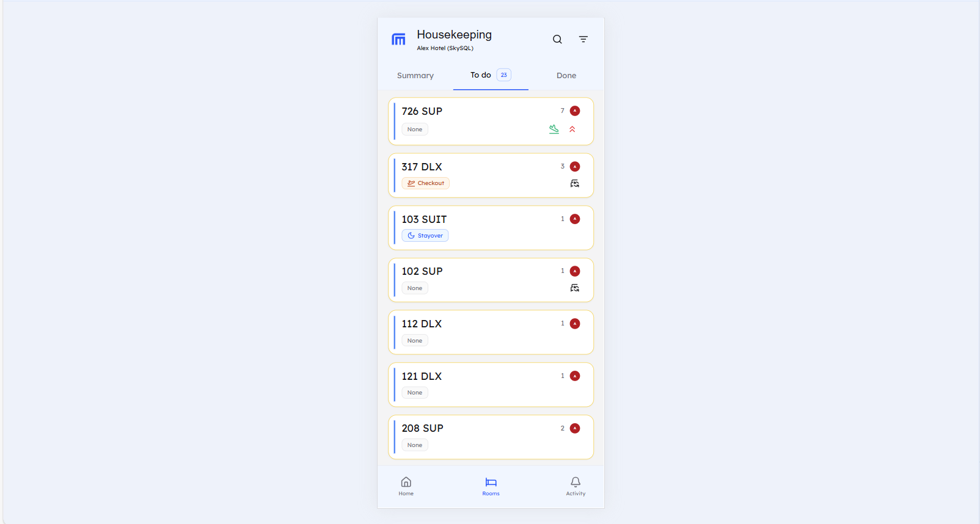Select the green arrival icon on 726 SUP
Image resolution: width=980 pixels, height=524 pixels.
tap(554, 129)
